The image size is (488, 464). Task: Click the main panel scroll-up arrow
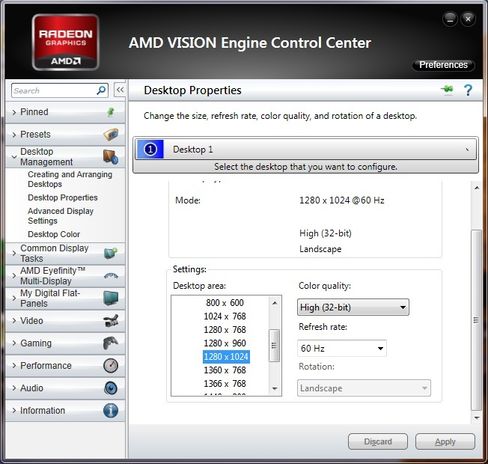coord(477,188)
